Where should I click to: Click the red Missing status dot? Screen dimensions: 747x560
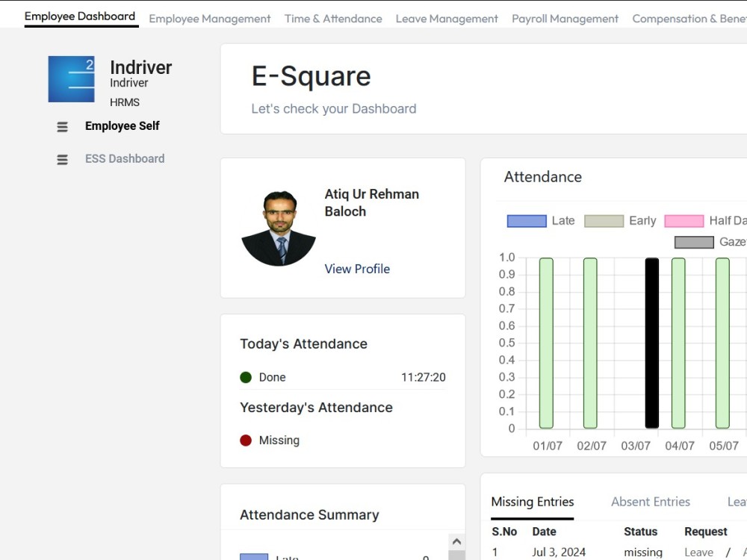246,440
